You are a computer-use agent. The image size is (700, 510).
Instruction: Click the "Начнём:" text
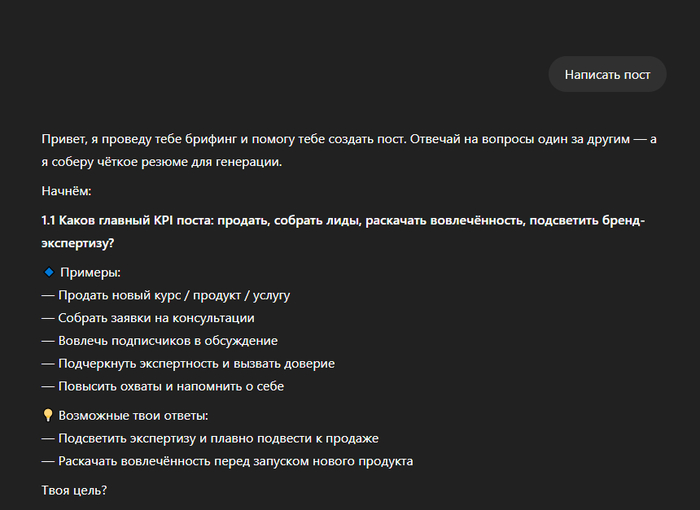pyautogui.click(x=67, y=190)
